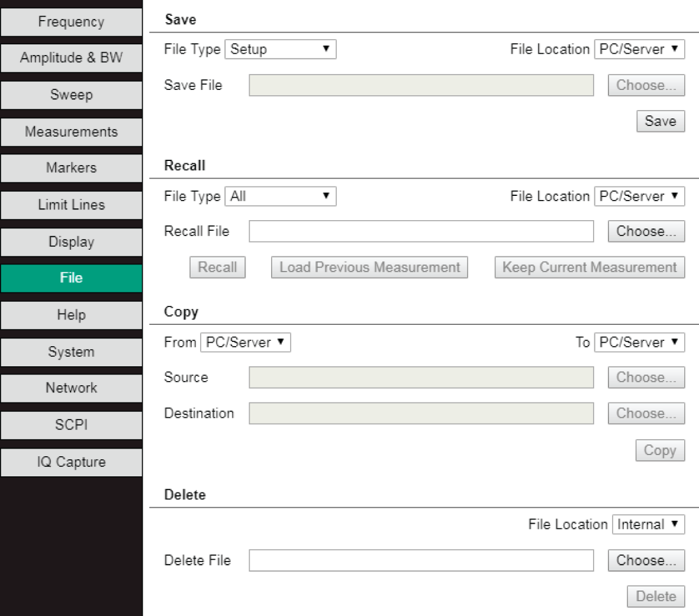This screenshot has width=699, height=616.
Task: Click inside the Recall File text field
Action: [x=421, y=231]
